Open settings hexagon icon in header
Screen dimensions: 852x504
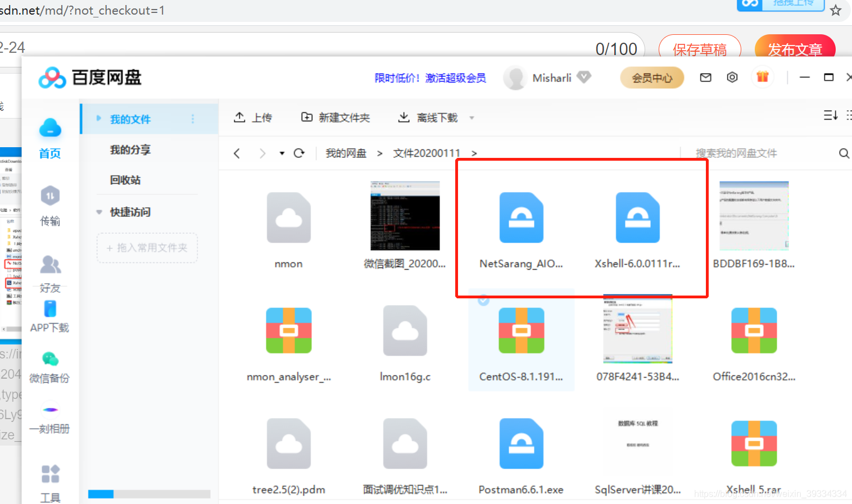(x=732, y=78)
